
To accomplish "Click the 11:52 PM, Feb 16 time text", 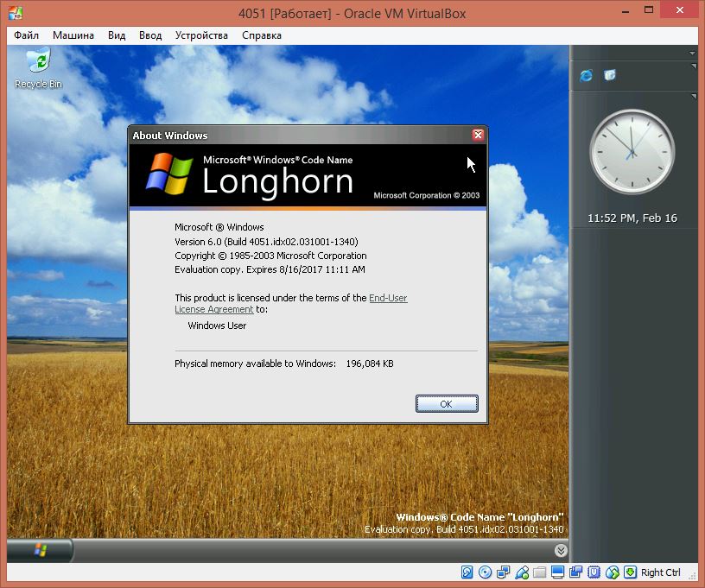I will pos(632,218).
